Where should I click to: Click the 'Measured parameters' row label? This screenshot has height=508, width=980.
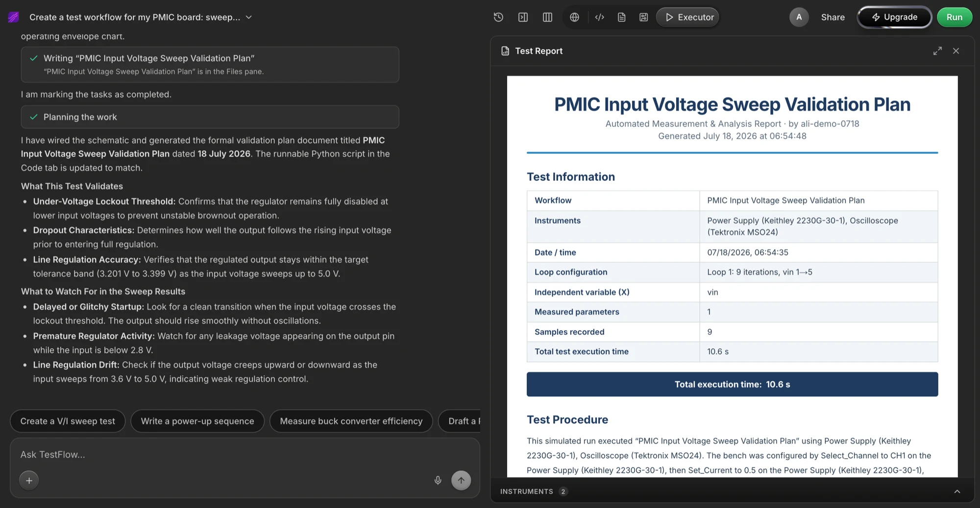pyautogui.click(x=577, y=312)
